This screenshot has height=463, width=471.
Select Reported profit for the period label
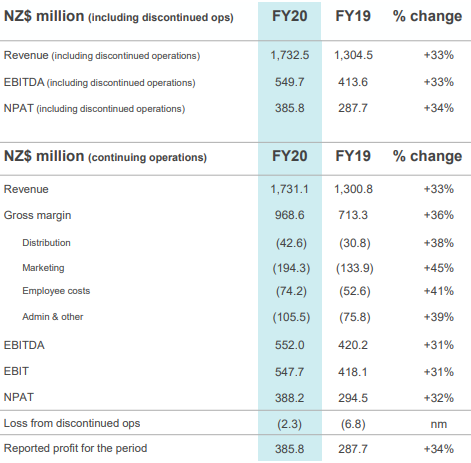click(75, 449)
